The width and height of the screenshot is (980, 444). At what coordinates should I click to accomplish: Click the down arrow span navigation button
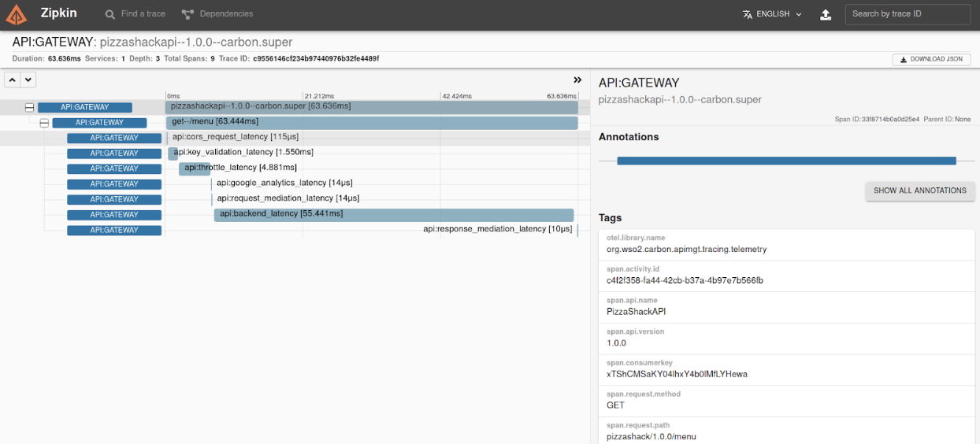[x=28, y=80]
